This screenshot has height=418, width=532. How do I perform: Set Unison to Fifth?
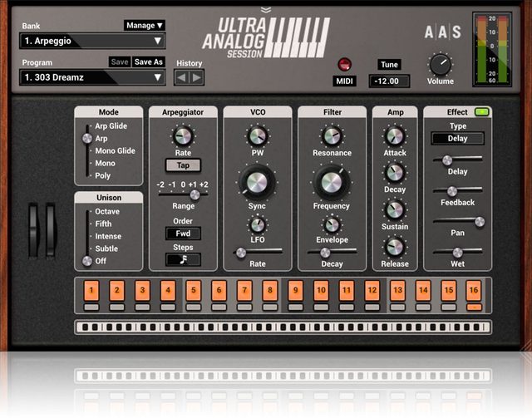click(x=103, y=224)
